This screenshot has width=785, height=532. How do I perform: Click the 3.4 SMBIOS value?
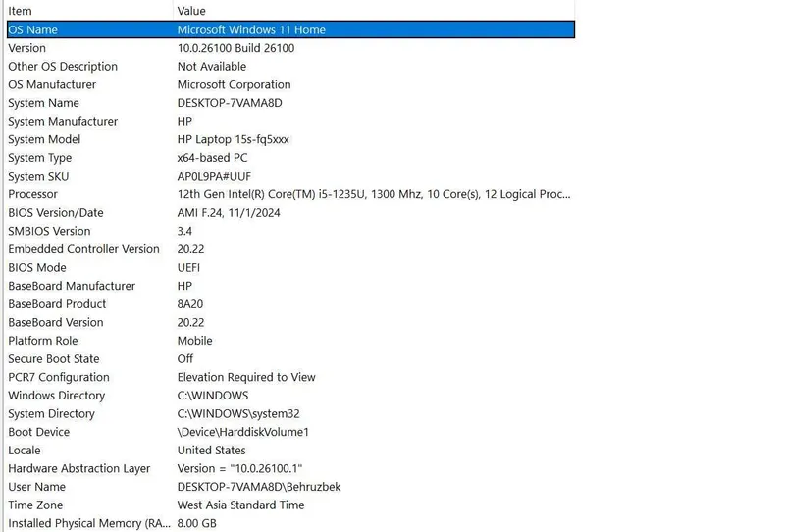[184, 231]
